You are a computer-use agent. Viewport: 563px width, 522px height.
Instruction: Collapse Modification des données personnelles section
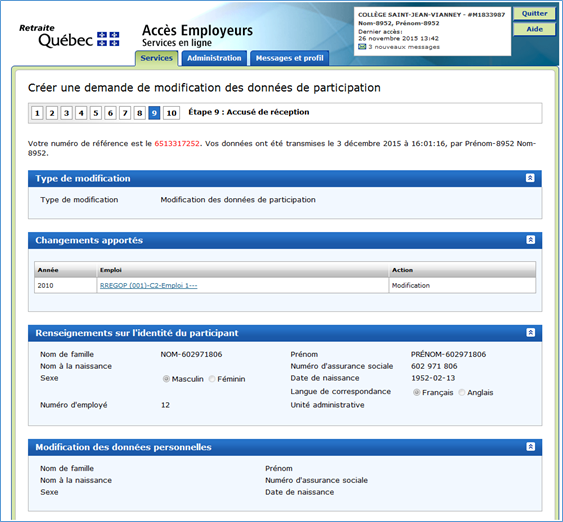coord(530,447)
